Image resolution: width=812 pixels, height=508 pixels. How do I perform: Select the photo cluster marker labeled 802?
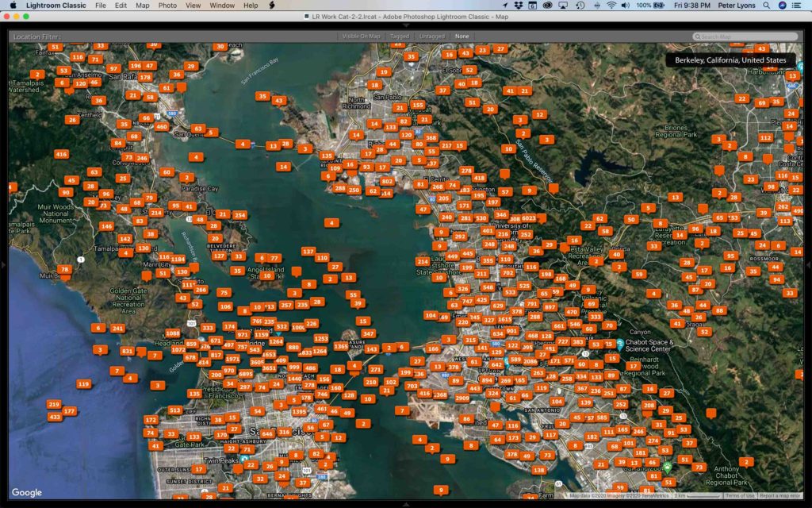[x=387, y=182]
